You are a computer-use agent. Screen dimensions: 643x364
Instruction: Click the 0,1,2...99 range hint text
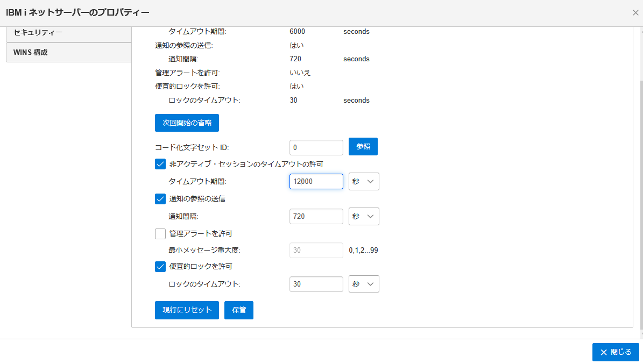[363, 251]
